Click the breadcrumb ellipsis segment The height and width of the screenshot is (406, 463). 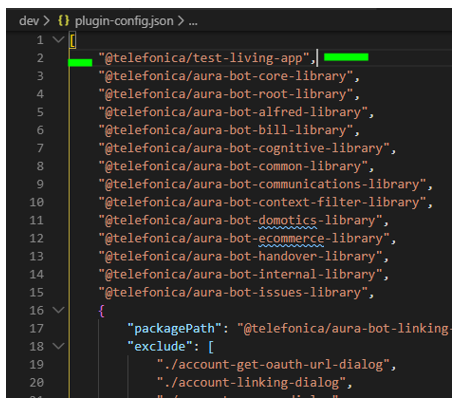(193, 22)
